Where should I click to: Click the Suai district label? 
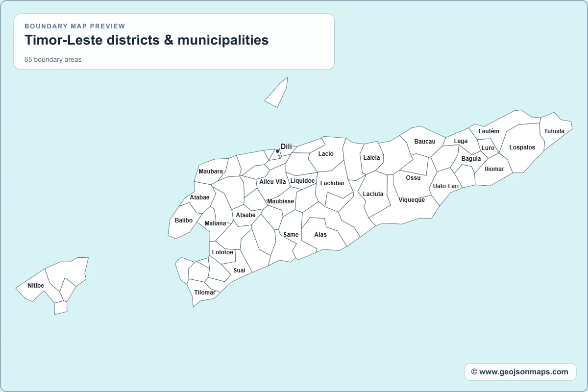[240, 270]
